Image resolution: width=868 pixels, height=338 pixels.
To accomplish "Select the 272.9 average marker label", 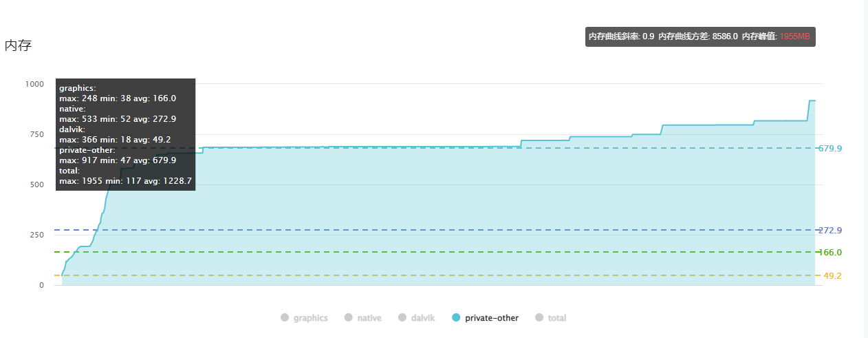I will [x=829, y=231].
